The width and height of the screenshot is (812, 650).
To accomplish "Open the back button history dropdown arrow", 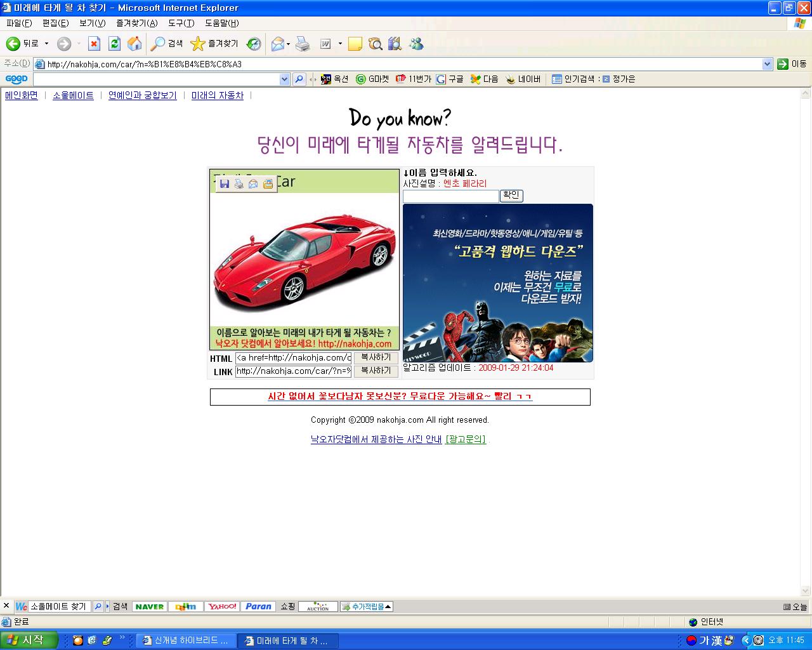I will 46,44.
